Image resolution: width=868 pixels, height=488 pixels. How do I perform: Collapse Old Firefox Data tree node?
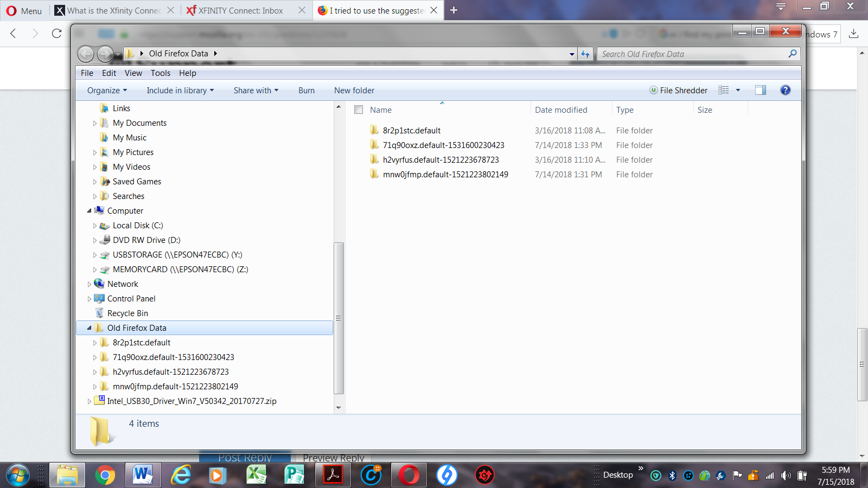(90, 328)
